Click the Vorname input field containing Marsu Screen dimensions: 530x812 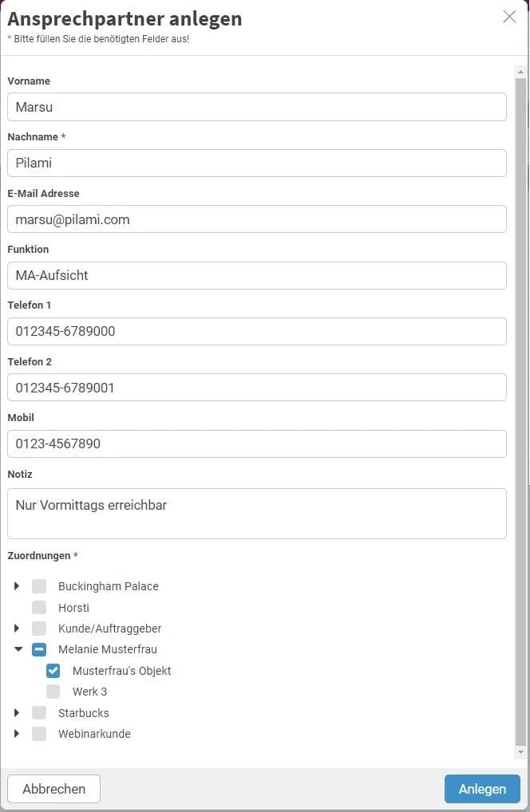[257, 107]
